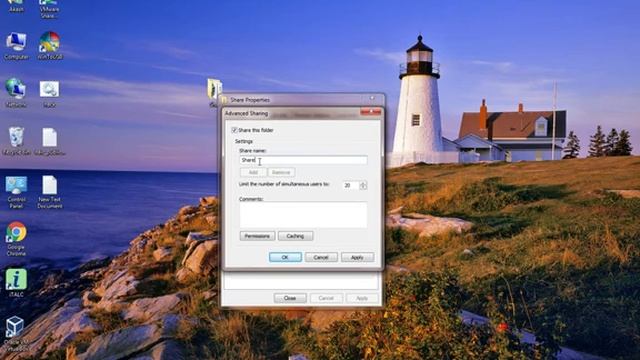640x360 pixels.
Task: Launch the iTALC desktop shortcut
Action: pos(16,282)
